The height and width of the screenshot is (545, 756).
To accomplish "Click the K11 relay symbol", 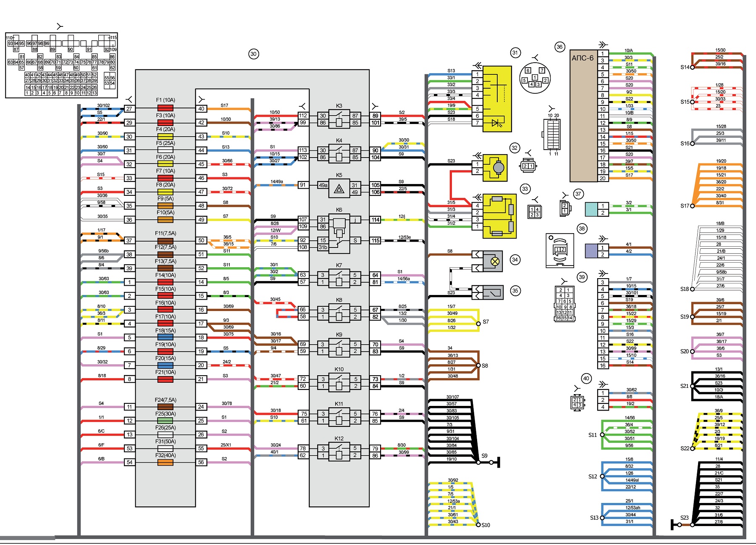I will click(339, 417).
